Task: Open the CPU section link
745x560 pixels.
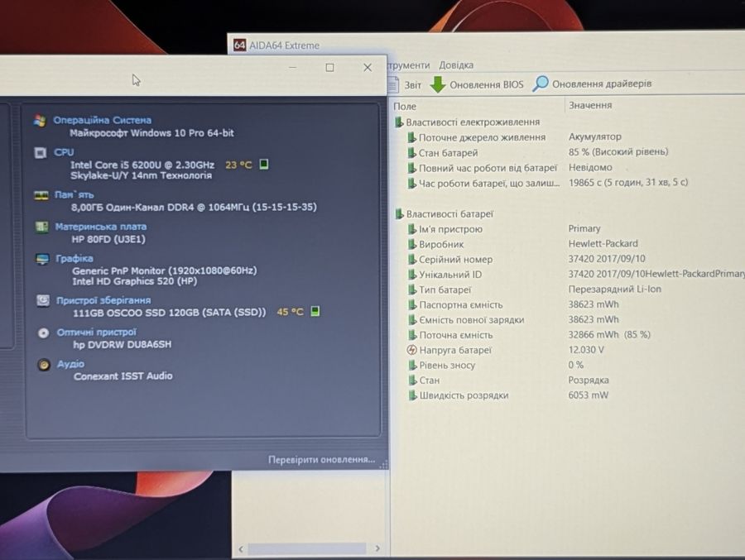Action: [64, 152]
